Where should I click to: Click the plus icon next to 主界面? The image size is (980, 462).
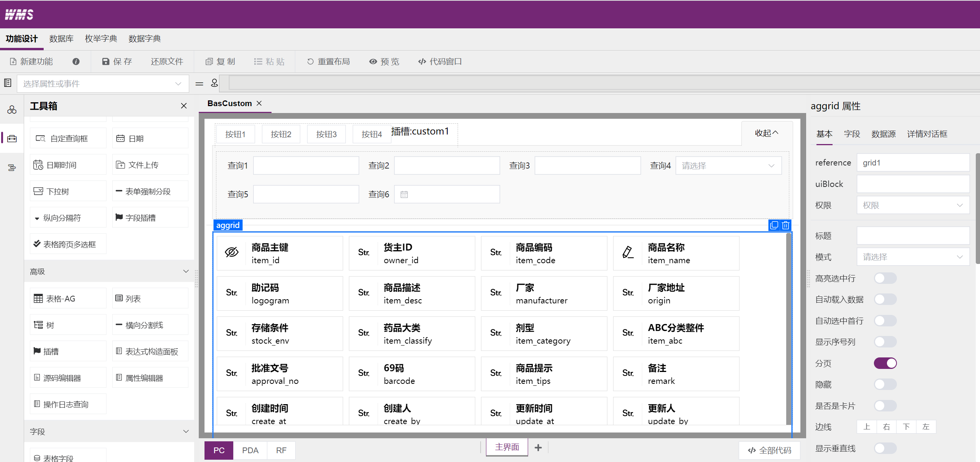coord(538,447)
